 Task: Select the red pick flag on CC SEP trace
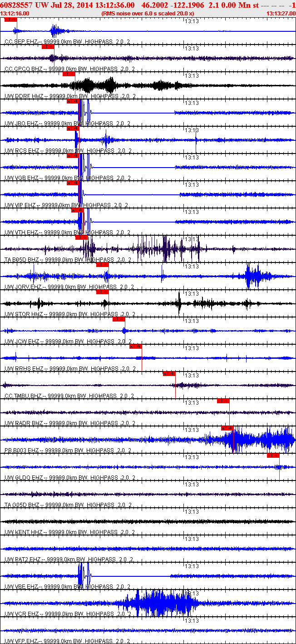pyautogui.click(x=10, y=20)
